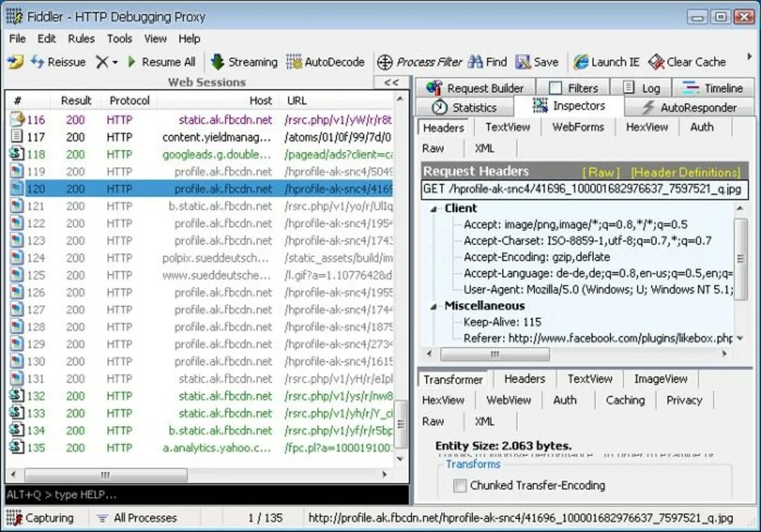Select request TextView inspector tab
Image resolution: width=761 pixels, height=532 pixels.
(507, 127)
